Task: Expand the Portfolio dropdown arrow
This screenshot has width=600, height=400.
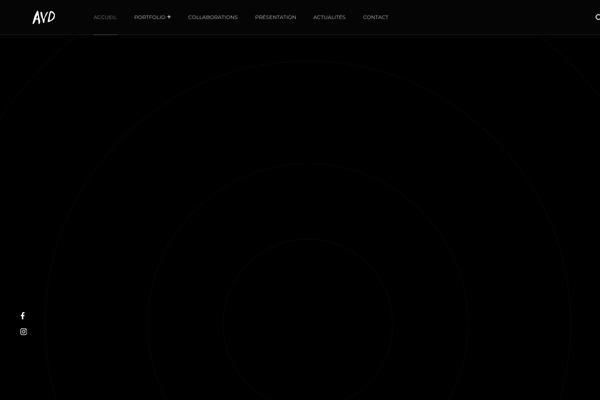Action: (x=169, y=17)
